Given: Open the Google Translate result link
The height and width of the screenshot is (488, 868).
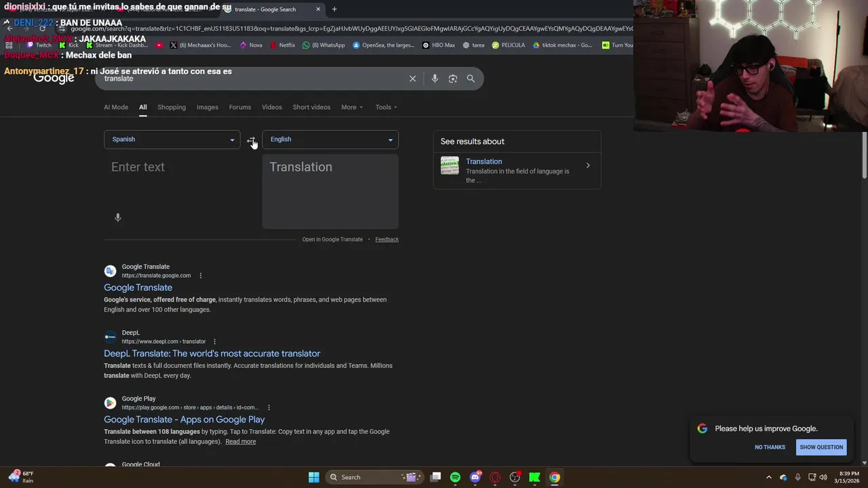Looking at the screenshot, I should coord(138,287).
